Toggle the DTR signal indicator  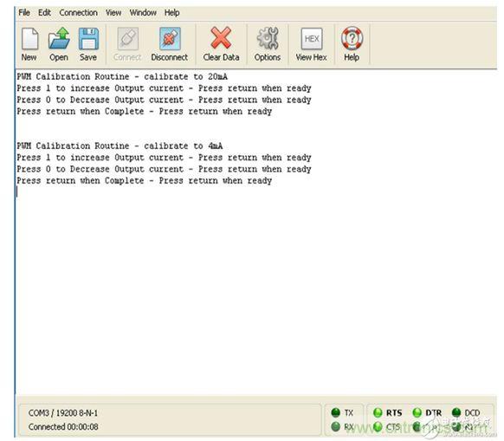417,412
